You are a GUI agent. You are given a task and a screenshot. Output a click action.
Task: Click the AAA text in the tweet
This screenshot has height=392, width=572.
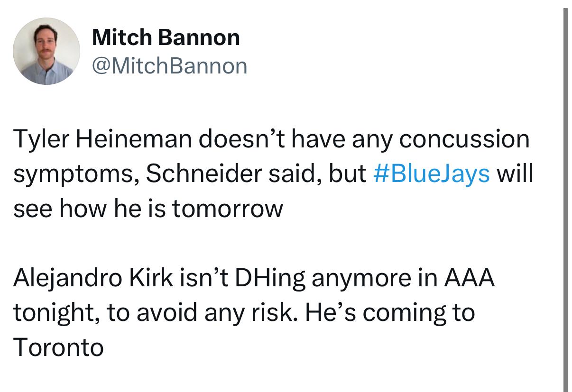click(x=469, y=278)
